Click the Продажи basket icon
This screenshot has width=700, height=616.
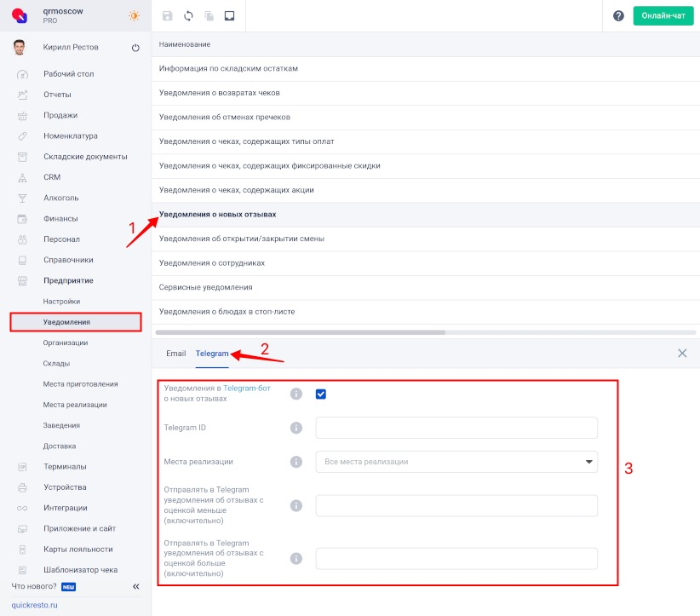click(22, 116)
